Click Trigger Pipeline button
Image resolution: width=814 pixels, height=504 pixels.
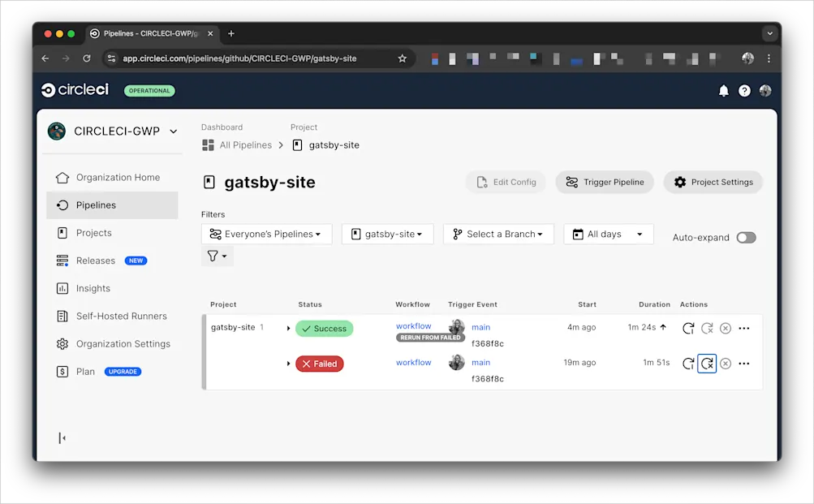tap(605, 182)
